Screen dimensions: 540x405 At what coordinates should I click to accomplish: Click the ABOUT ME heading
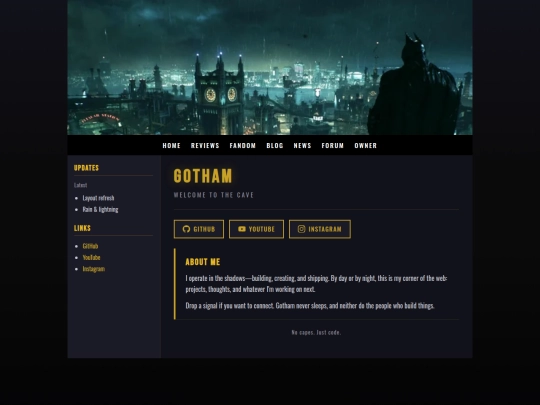[x=203, y=262]
